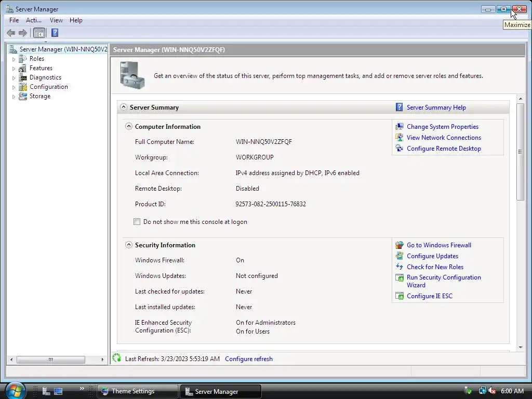Expand the Diagnostics tree node
532x399 pixels.
point(14,78)
